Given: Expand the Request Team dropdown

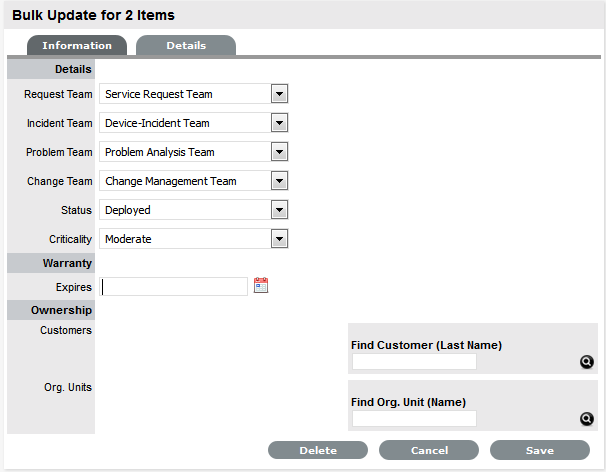Looking at the screenshot, I should pos(280,94).
